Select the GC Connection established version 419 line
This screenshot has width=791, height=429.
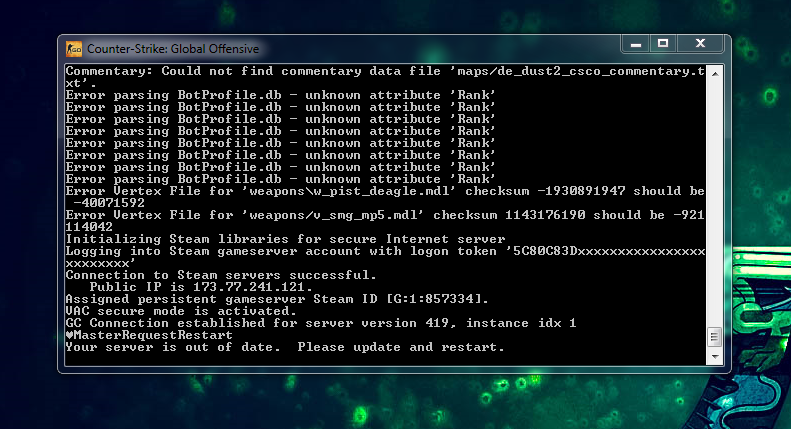coord(321,323)
